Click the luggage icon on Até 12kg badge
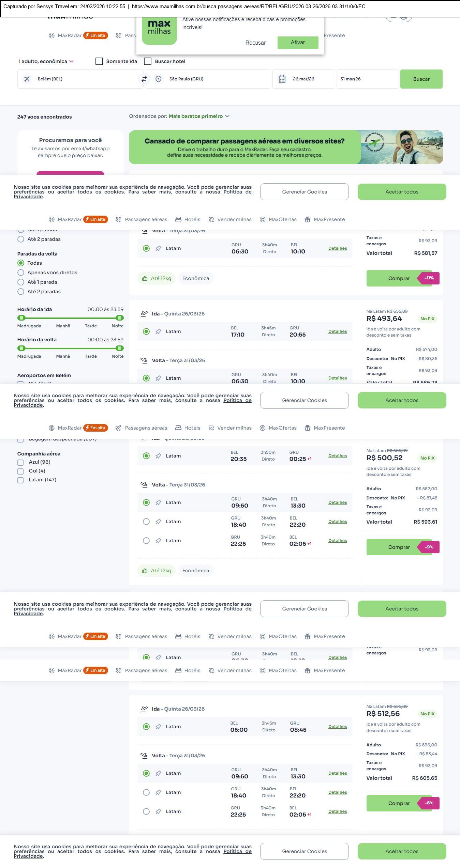 145,278
